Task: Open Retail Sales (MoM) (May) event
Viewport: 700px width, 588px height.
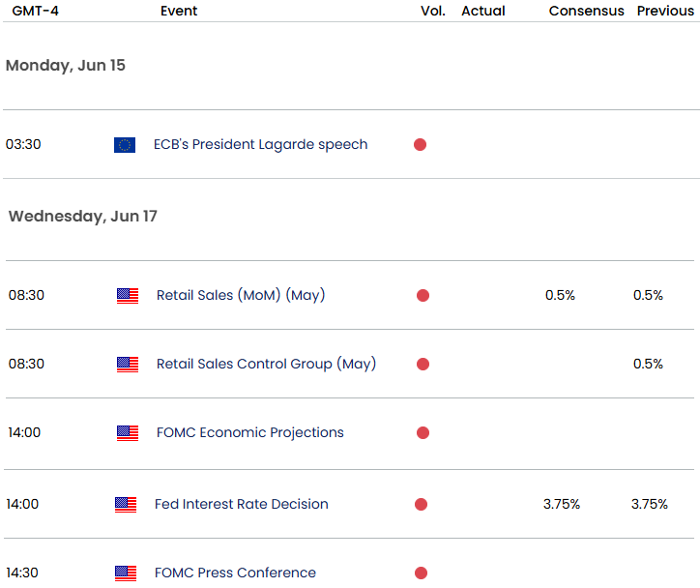Action: tap(241, 296)
